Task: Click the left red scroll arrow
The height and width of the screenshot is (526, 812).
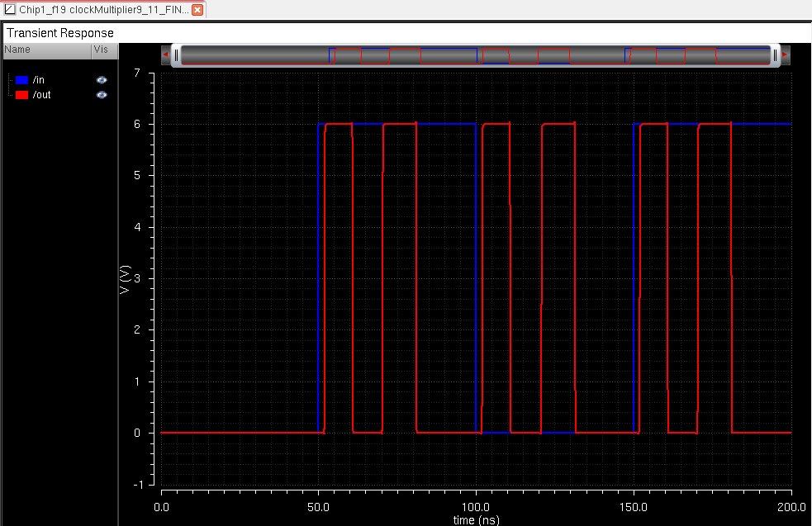Action: (x=166, y=55)
